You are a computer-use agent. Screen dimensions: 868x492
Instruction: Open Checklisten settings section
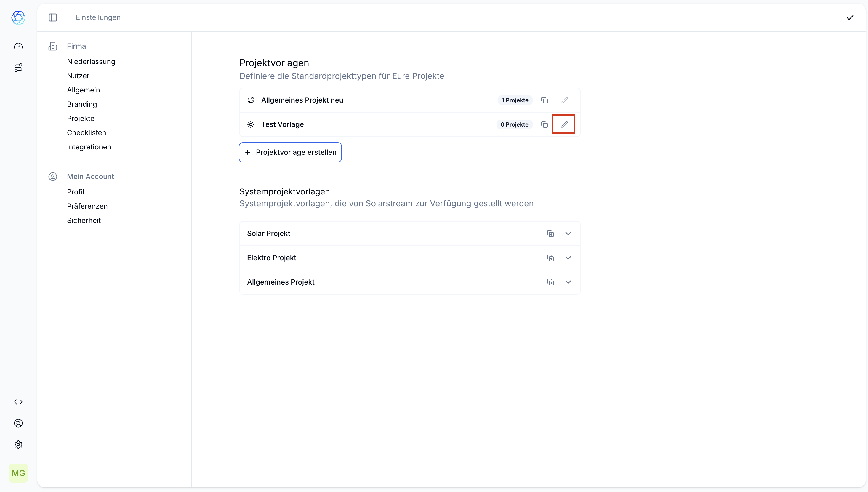pos(87,132)
